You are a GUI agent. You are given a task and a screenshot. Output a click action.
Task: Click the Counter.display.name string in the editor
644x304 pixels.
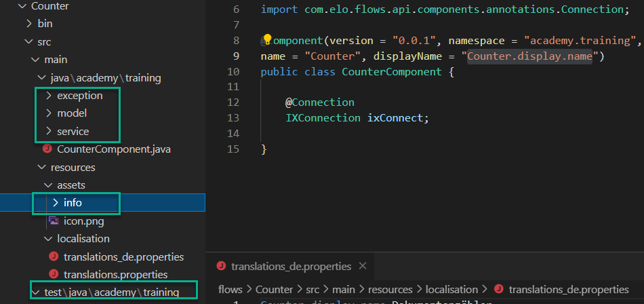coord(529,56)
